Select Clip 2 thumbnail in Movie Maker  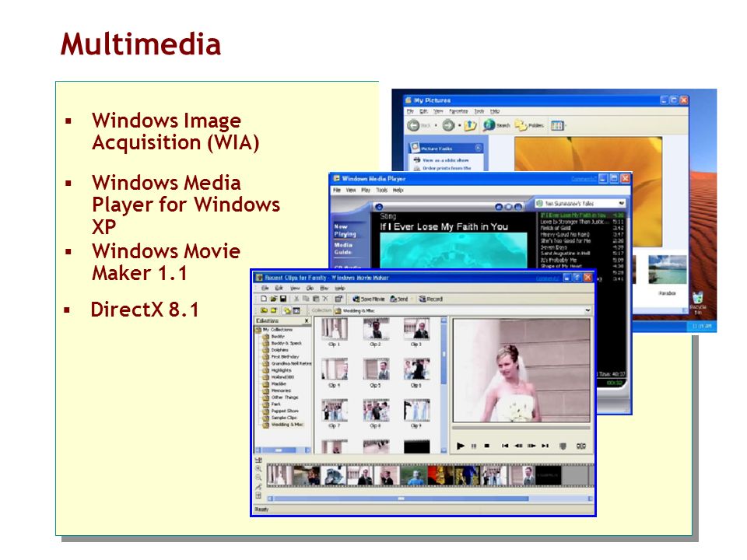click(376, 328)
